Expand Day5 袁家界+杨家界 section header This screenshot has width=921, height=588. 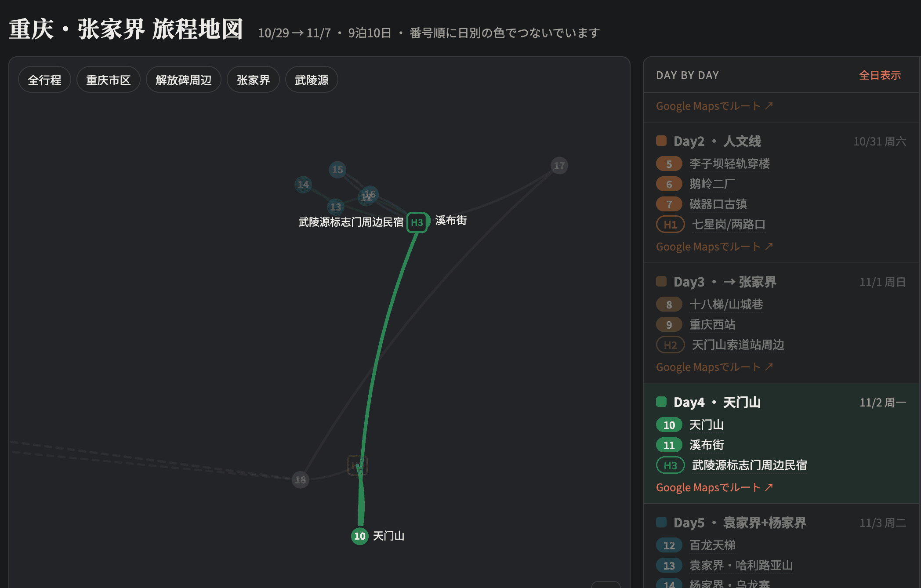point(781,523)
